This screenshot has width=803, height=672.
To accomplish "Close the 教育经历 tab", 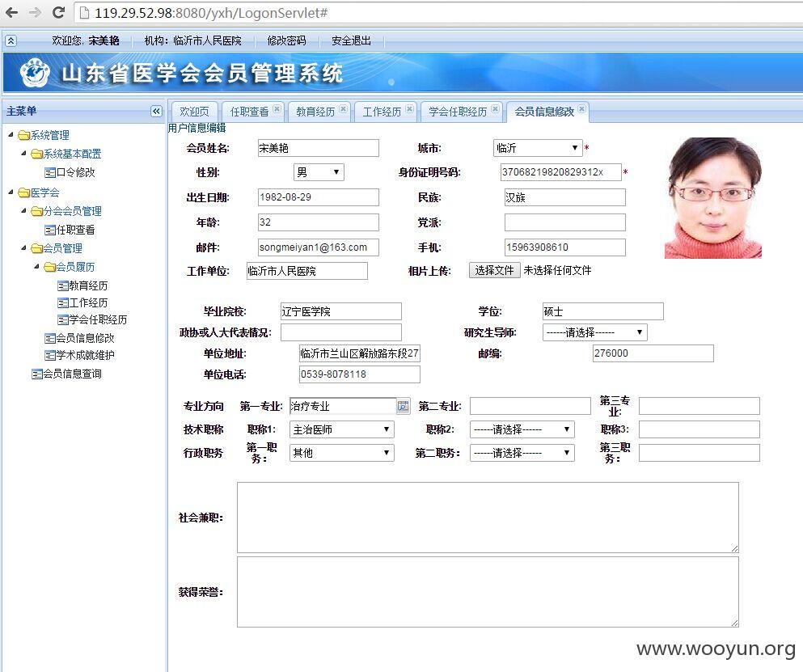I will (343, 108).
